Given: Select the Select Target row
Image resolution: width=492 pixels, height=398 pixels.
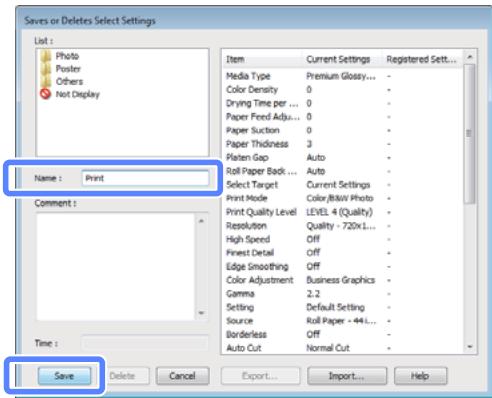Looking at the screenshot, I should [x=343, y=185].
